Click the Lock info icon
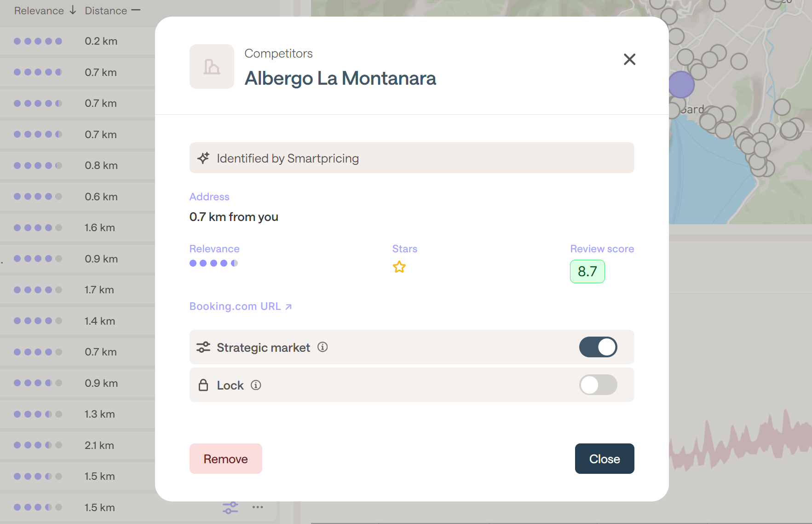 [x=256, y=385]
